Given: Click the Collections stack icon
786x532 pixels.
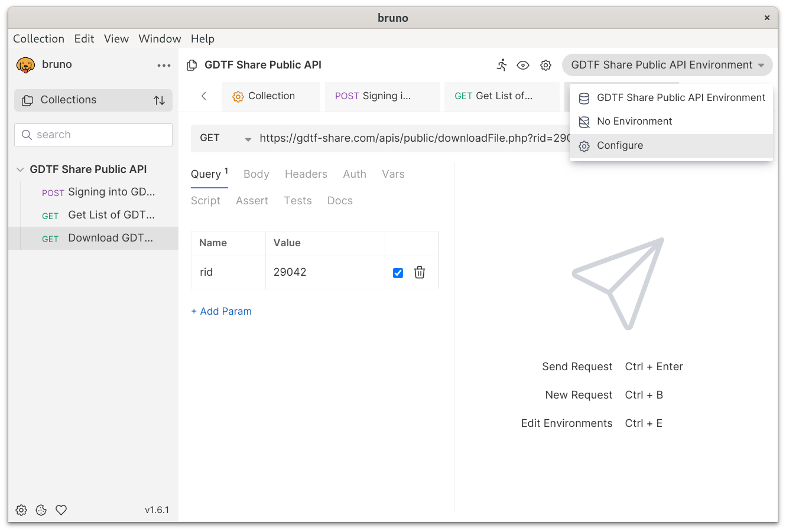Looking at the screenshot, I should [28, 100].
